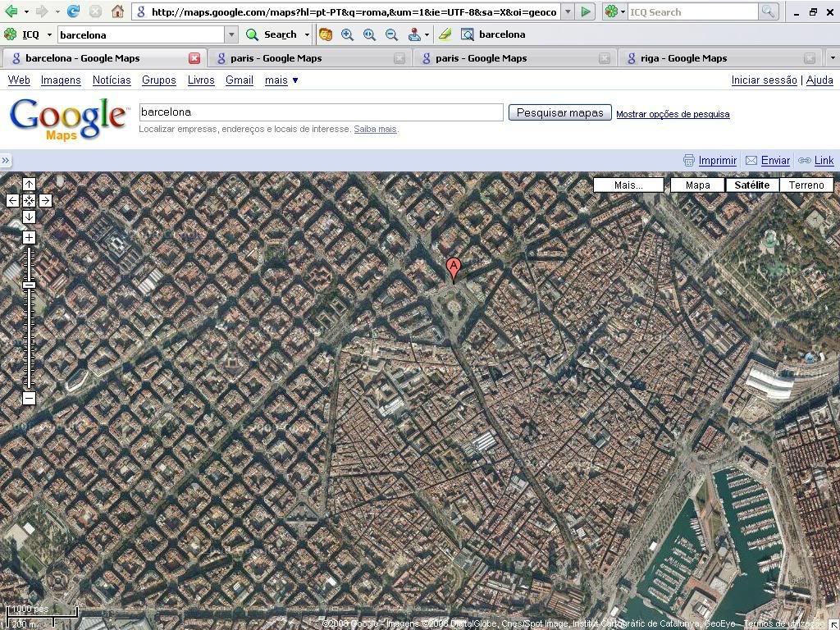This screenshot has width=840, height=630.
Task: Switch to the 'riga - Google Maps' tab
Action: 683,58
